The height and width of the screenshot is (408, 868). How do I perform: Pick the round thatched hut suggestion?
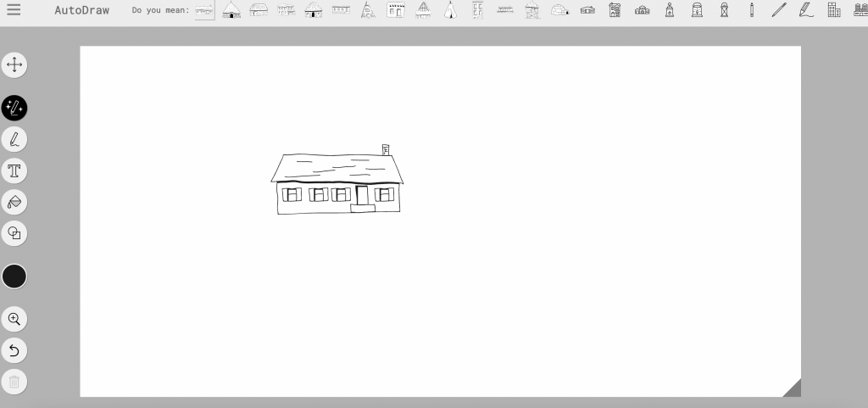pyautogui.click(x=231, y=10)
